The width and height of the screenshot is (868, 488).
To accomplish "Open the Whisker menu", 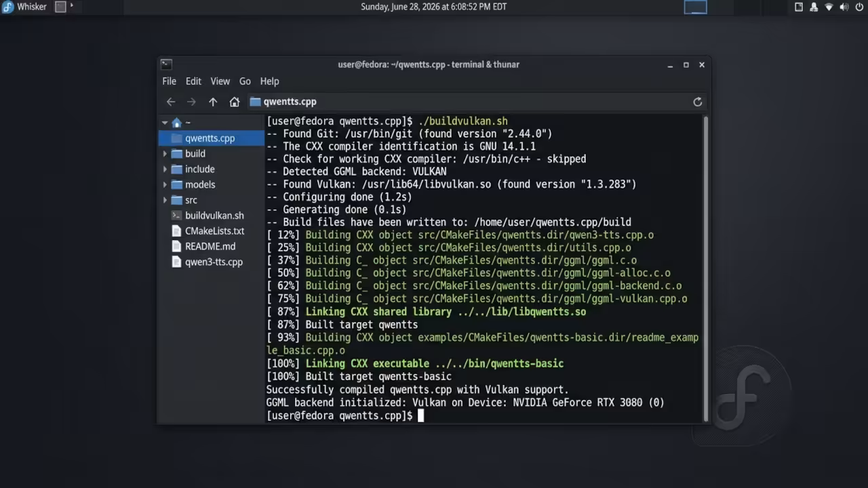I will [24, 7].
